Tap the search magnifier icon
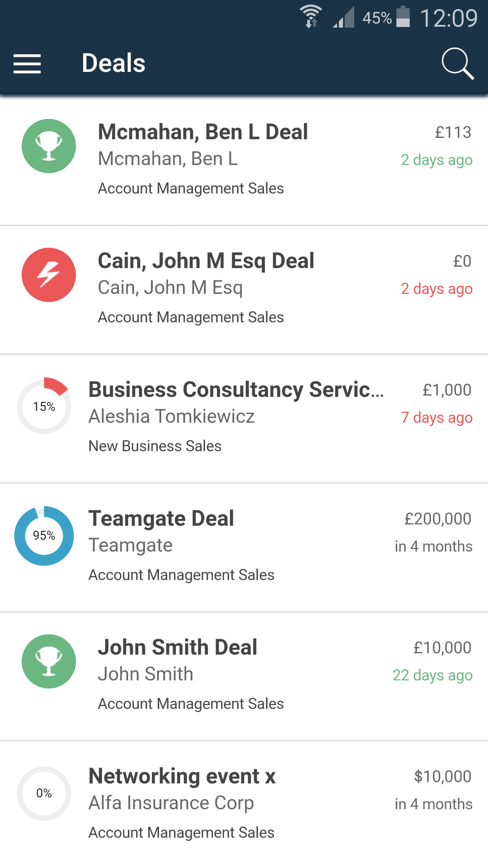This screenshot has width=488, height=868. click(x=457, y=63)
